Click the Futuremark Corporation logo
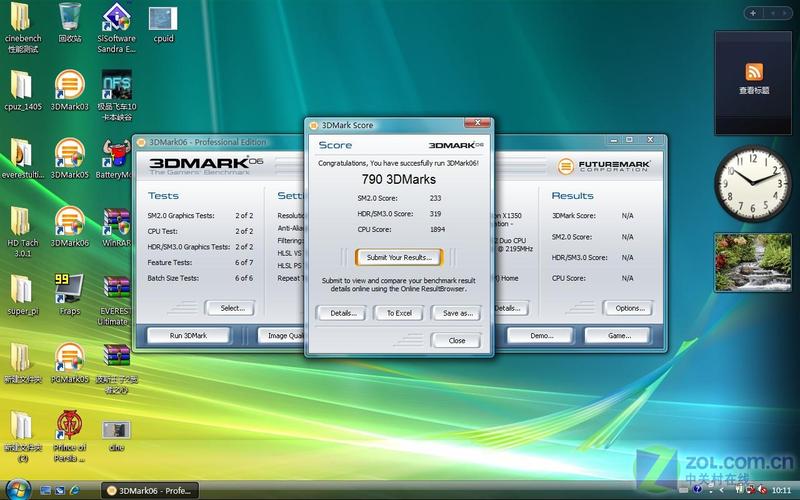Screen dimensions: 800x500 click(x=604, y=166)
